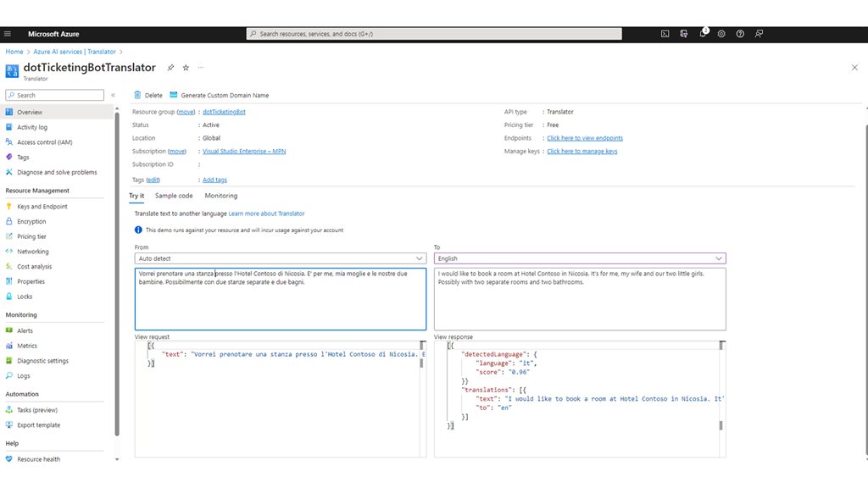This screenshot has width=868, height=488.
Task: Launch Cloud Shell from the top bar
Action: tap(665, 34)
